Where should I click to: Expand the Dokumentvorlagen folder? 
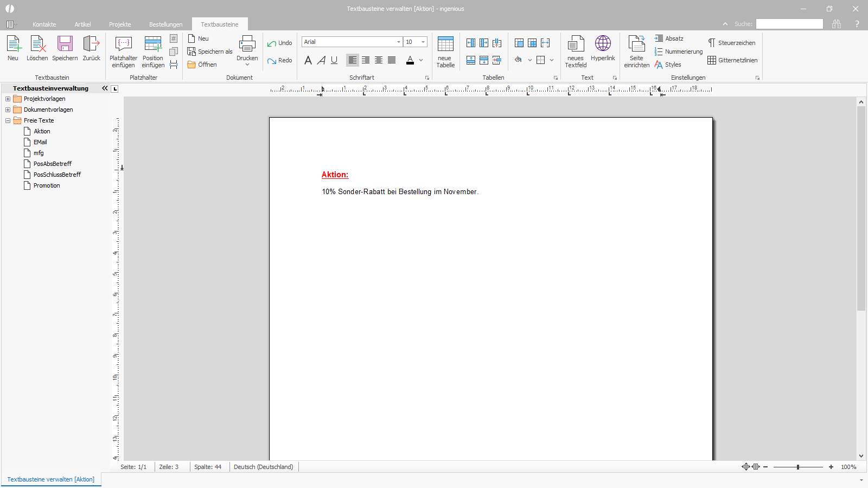click(8, 110)
